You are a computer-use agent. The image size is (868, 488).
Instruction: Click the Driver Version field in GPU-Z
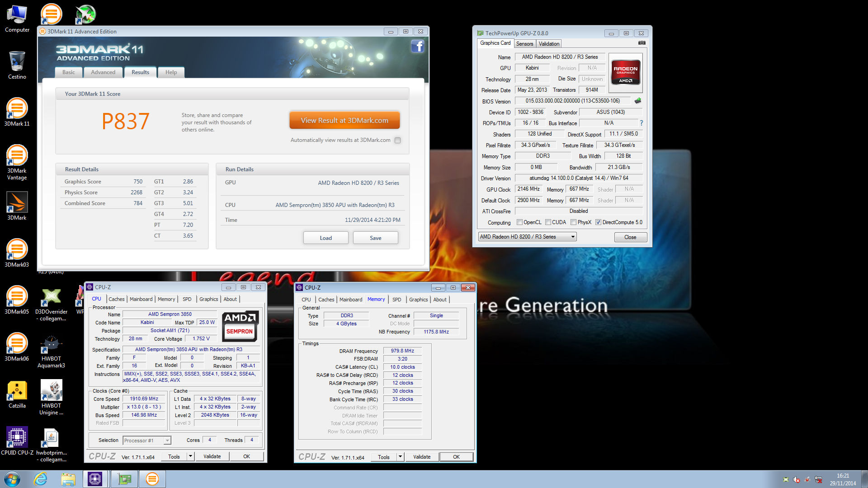pos(579,178)
